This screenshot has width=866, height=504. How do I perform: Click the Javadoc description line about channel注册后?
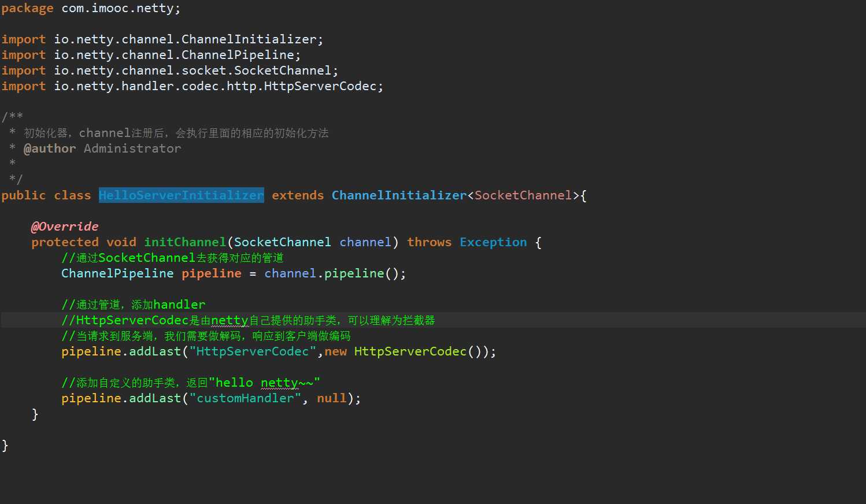pos(176,133)
